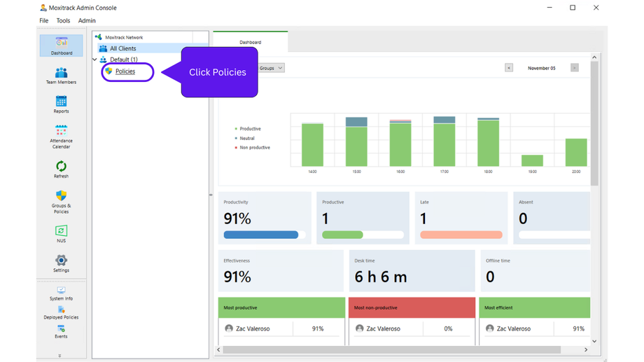Go to the previous date arrow

tap(509, 68)
